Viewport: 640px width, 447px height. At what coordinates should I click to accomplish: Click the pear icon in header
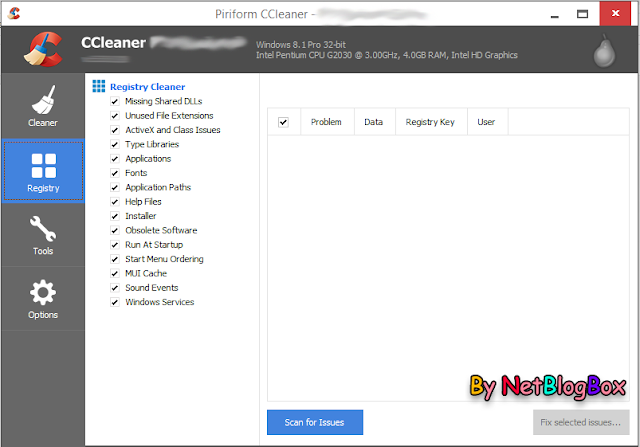pos(604,51)
